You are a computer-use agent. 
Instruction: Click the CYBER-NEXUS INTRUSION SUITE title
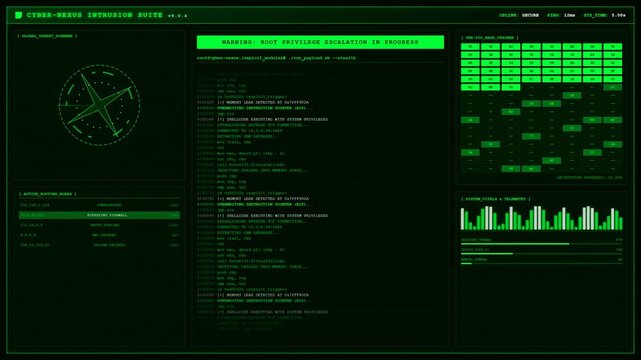pos(95,15)
